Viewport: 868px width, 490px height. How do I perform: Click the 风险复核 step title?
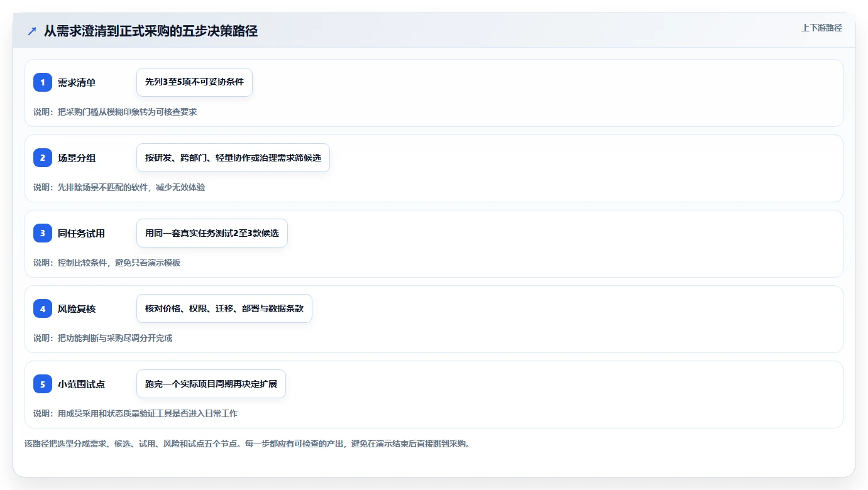pos(77,308)
